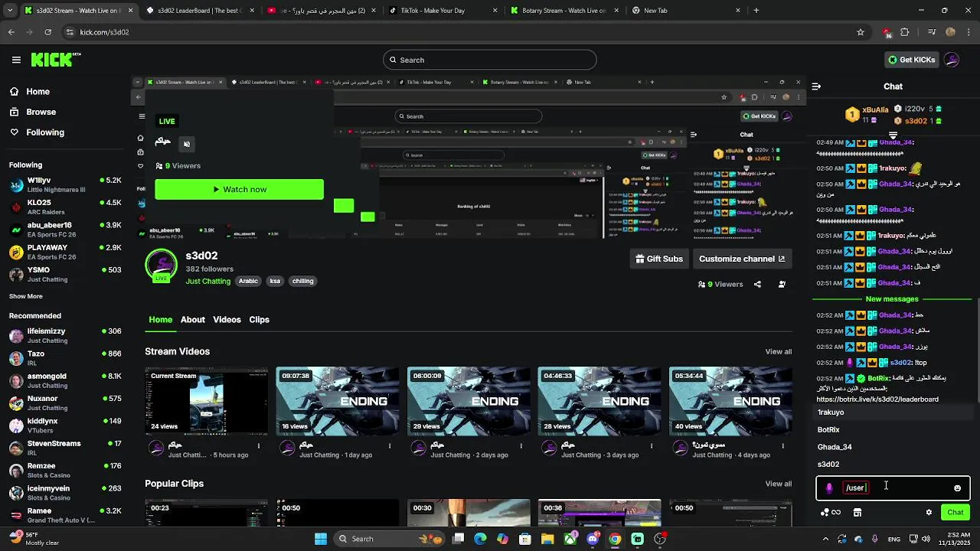This screenshot has width=980, height=551.
Task: Focus the Kick search box
Action: (490, 60)
